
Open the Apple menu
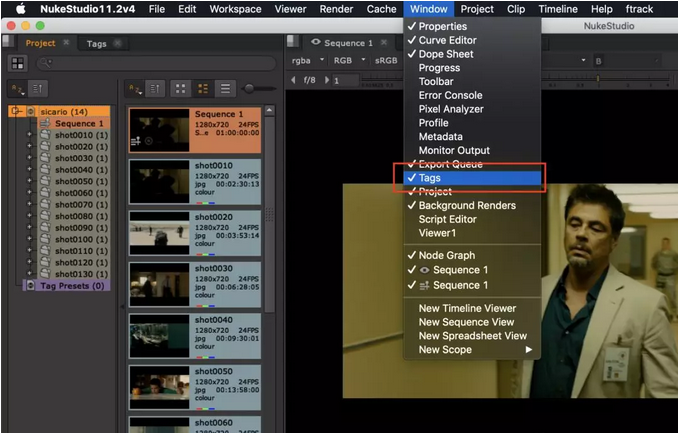21,9
